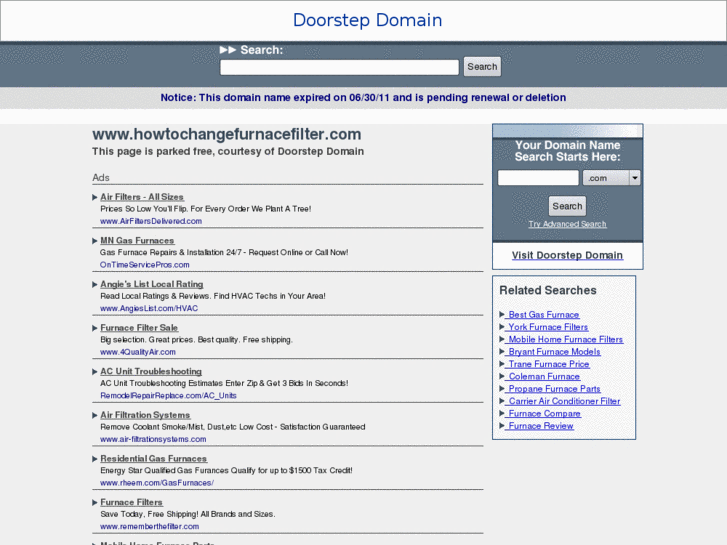The height and width of the screenshot is (545, 727).
Task: Open www.4QualityAir.com link
Action: (x=138, y=352)
